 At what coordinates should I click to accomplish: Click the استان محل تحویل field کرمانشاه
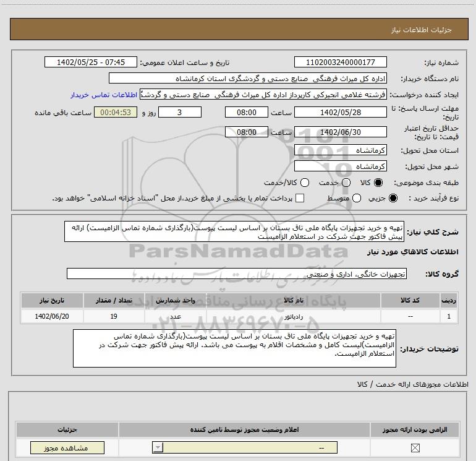pos(340,150)
